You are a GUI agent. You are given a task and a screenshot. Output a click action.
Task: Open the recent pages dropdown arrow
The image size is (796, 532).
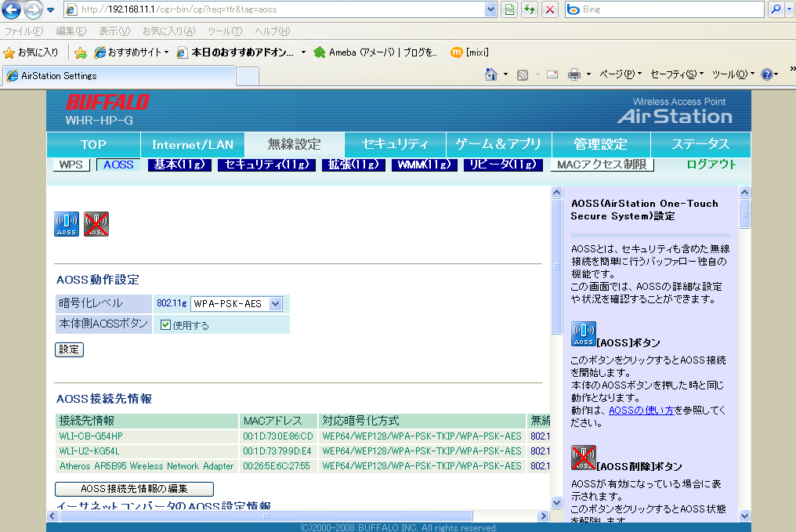coord(50,9)
